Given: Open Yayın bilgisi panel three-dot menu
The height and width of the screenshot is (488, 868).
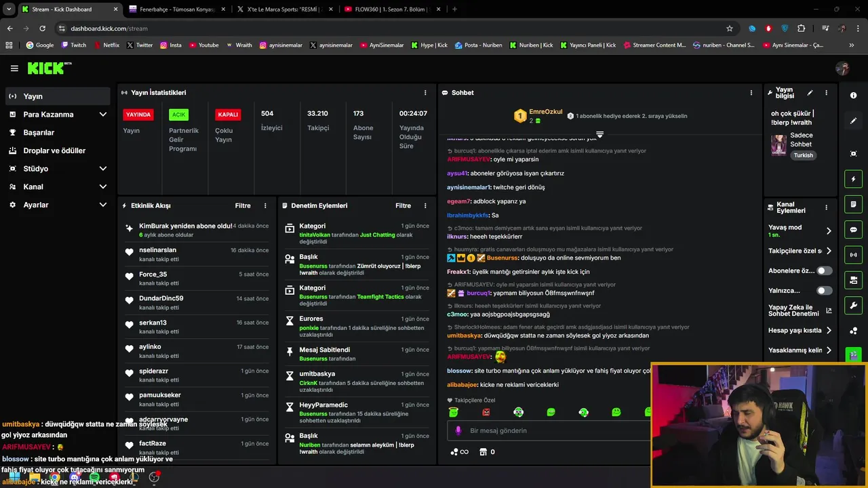Looking at the screenshot, I should (x=826, y=93).
